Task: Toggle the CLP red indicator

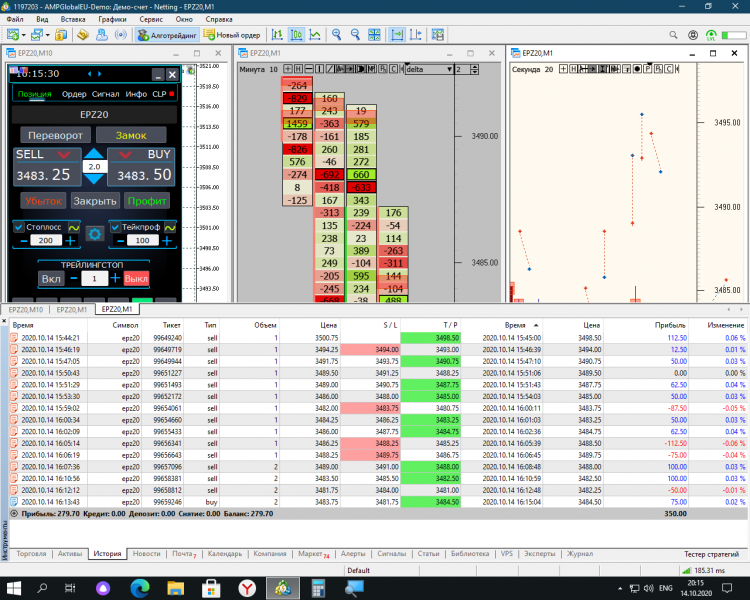Action: pos(172,94)
